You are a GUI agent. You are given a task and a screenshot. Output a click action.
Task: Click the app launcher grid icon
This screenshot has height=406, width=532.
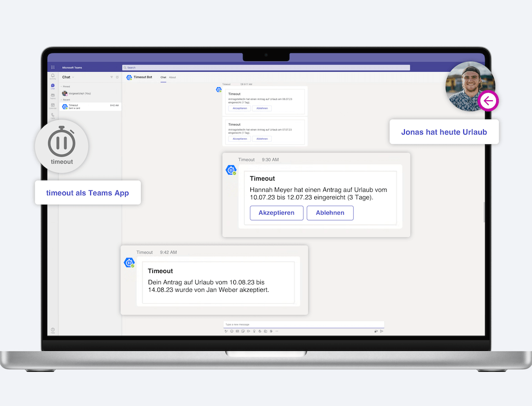coord(52,67)
